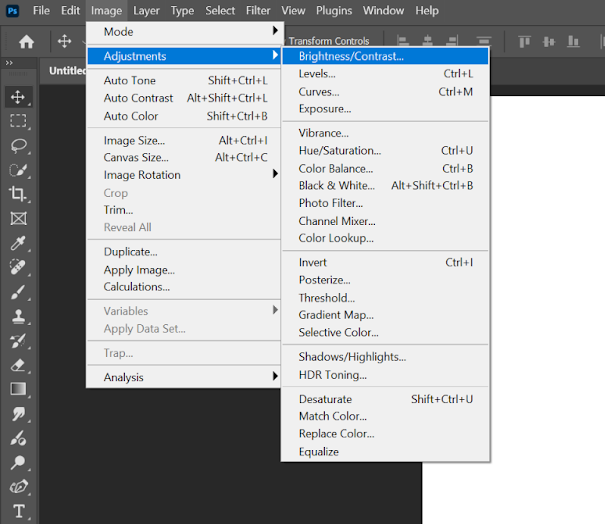Screen dimensions: 605x524
Task: Select the Move tool in toolbar
Action: (18, 97)
